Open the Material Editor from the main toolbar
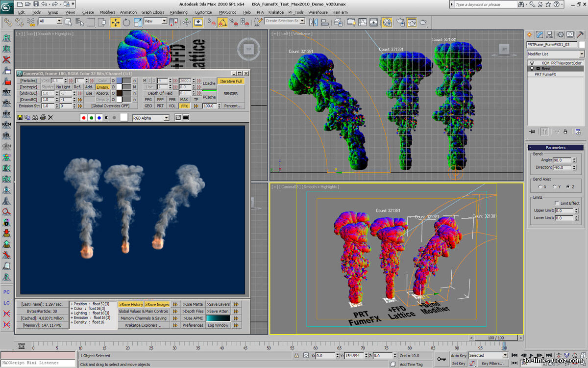The width and height of the screenshot is (588, 368). 386,22
